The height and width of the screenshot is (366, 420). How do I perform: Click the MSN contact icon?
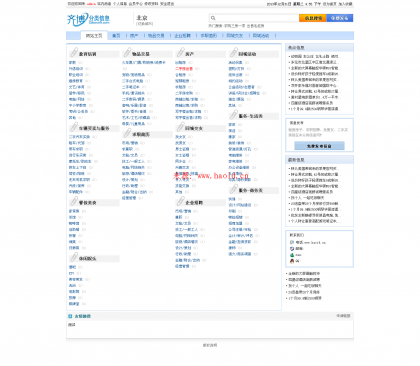pyautogui.click(x=292, y=255)
